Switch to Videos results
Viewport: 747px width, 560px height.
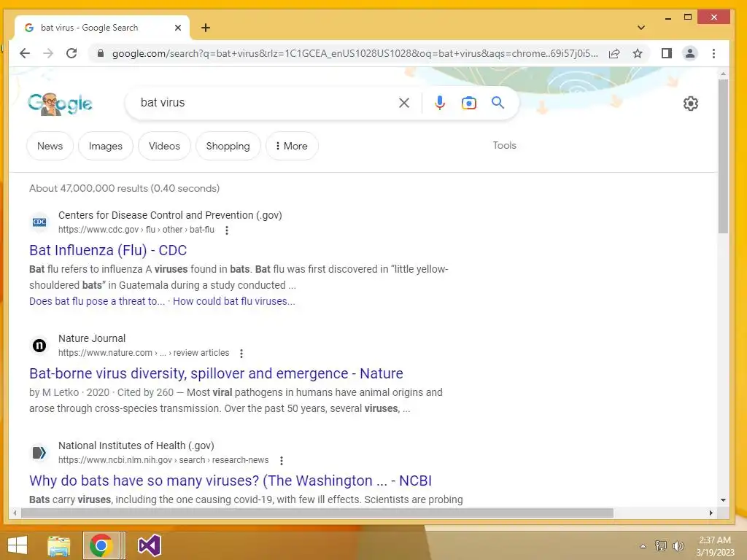tap(164, 146)
